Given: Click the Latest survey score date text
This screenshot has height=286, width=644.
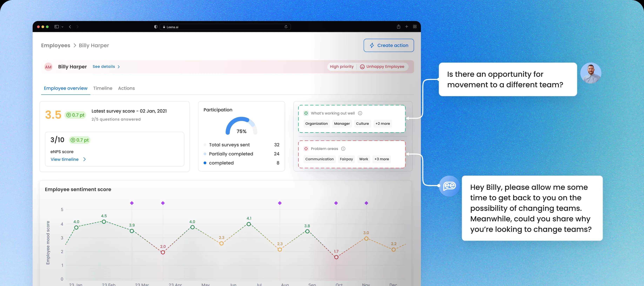Looking at the screenshot, I should 129,111.
